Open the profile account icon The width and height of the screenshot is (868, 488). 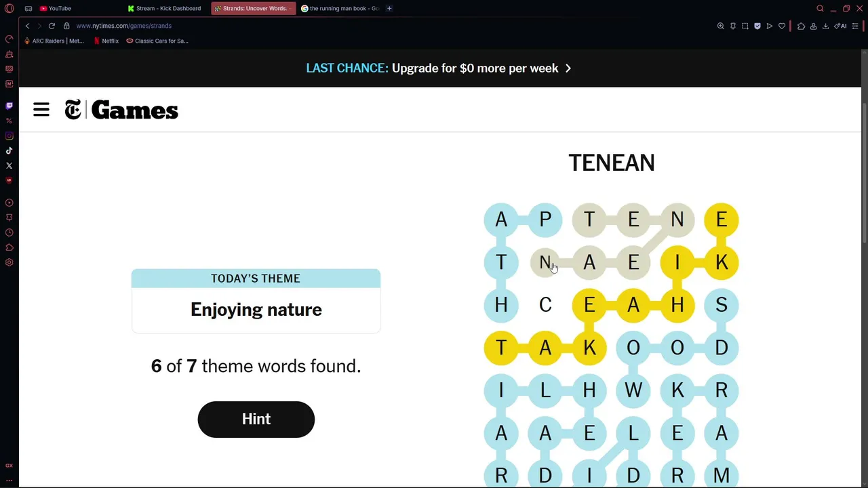813,26
